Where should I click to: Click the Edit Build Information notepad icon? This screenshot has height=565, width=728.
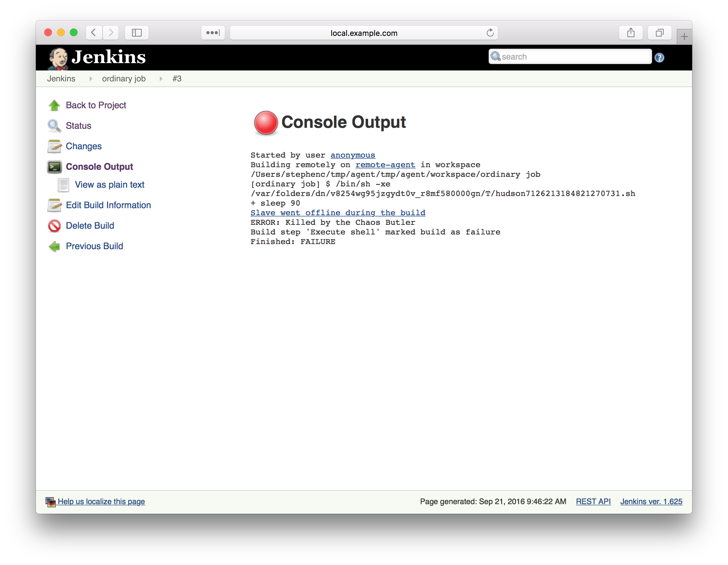click(54, 205)
